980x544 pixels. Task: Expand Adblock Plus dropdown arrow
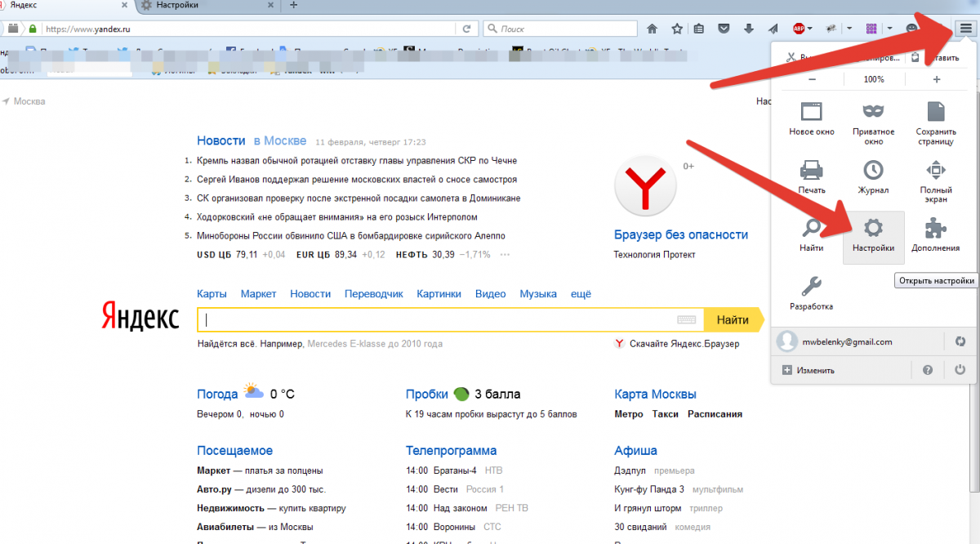coord(809,29)
